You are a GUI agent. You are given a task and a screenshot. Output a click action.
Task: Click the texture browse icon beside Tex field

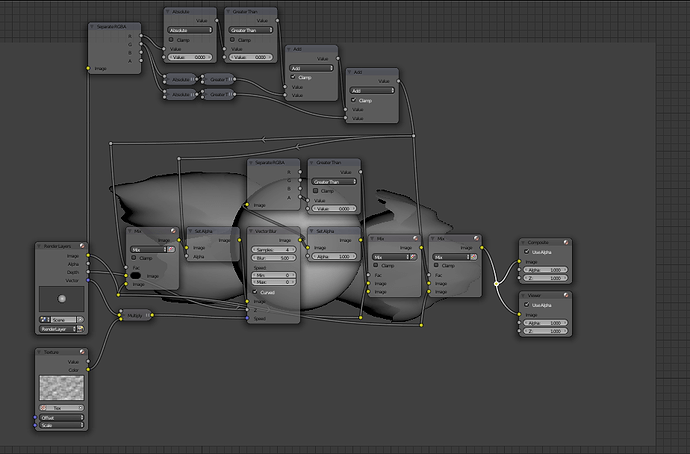coord(44,408)
